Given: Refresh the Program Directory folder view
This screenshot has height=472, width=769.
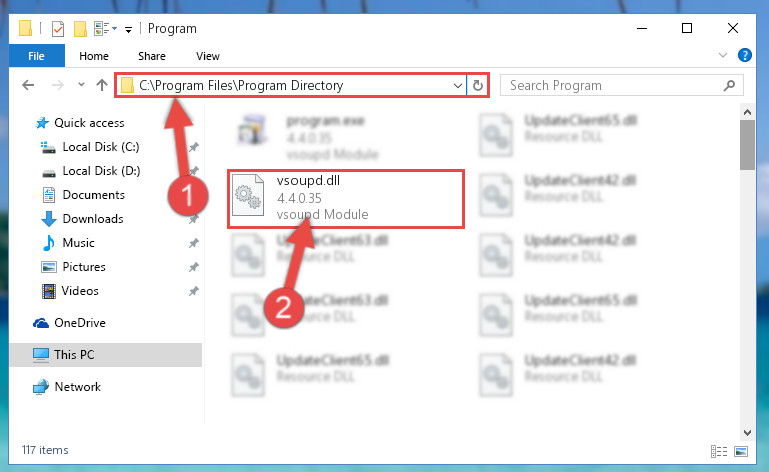Looking at the screenshot, I should [478, 86].
